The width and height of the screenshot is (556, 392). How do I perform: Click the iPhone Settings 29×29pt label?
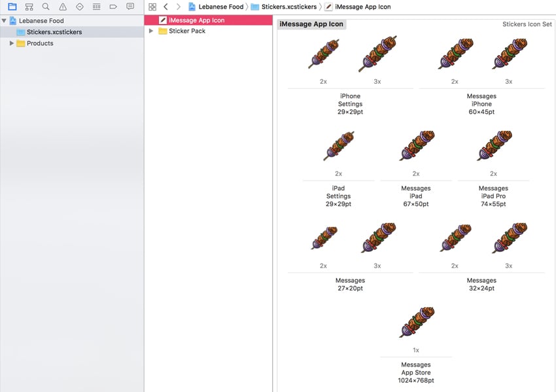click(350, 104)
